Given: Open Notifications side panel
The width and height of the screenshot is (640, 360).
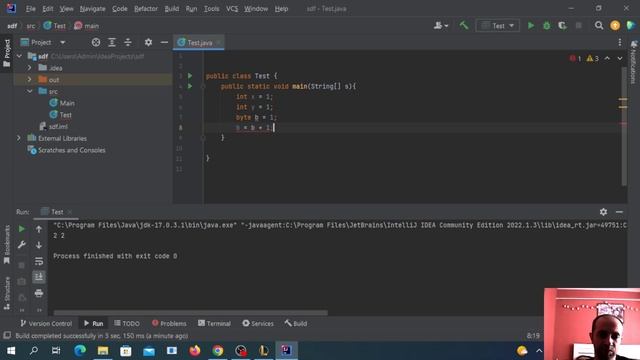Looking at the screenshot, I should [633, 61].
